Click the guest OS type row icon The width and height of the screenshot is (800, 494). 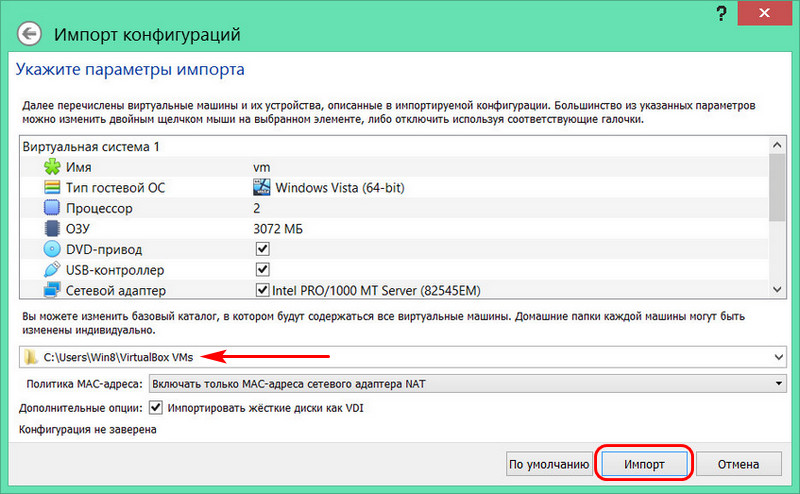tap(52, 187)
